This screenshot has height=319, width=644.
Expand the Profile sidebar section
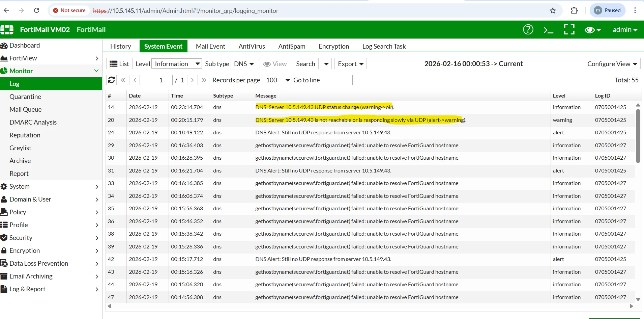pyautogui.click(x=51, y=225)
